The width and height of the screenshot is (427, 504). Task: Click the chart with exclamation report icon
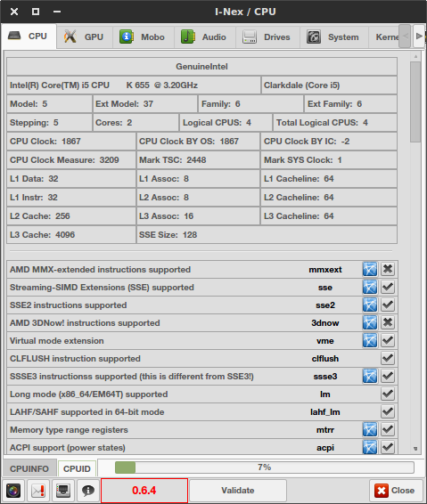click(x=38, y=491)
